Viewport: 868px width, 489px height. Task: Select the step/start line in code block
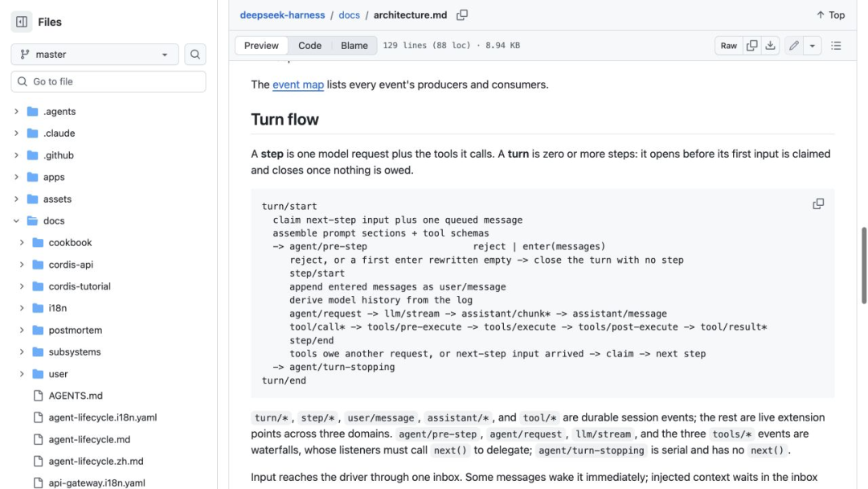(317, 273)
